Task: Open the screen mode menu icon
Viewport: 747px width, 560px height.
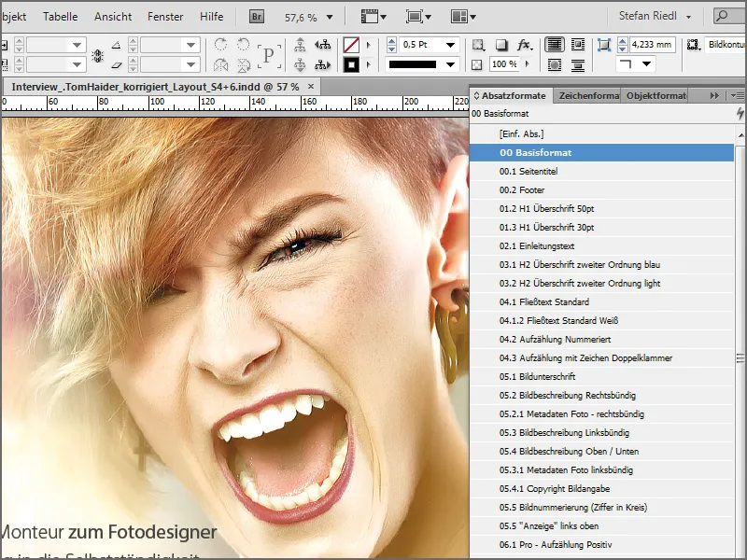Action: 418,17
